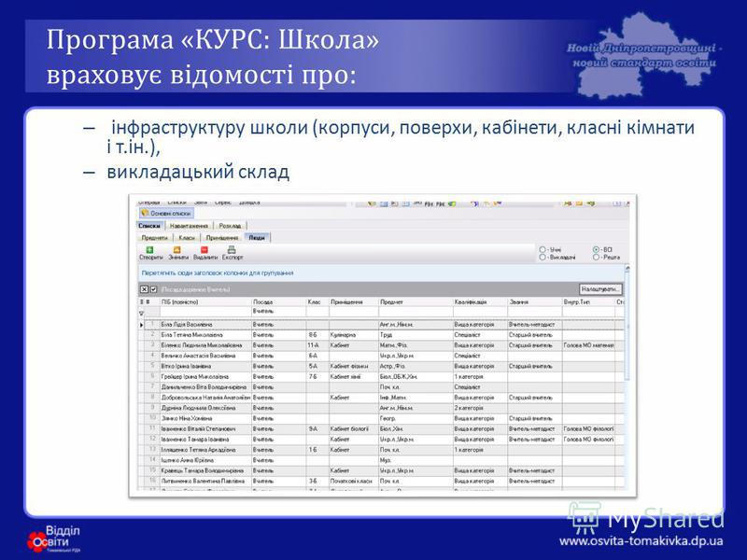Click the ПІБ filter input field
747x560 pixels.
pos(205,312)
